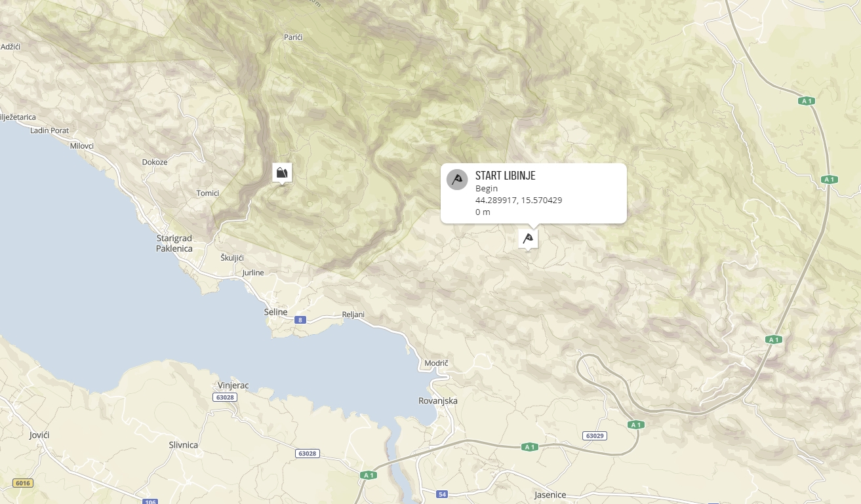
Task: Click the Slivnica place label
Action: (x=184, y=445)
